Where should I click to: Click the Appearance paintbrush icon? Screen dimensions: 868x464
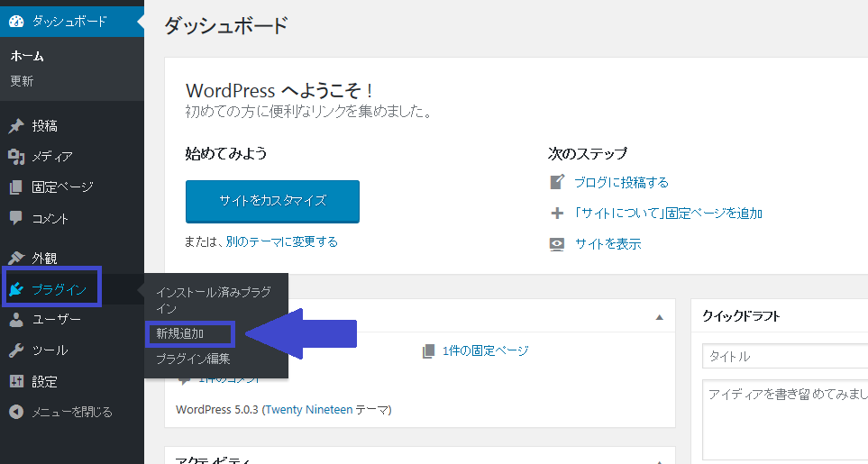16,259
